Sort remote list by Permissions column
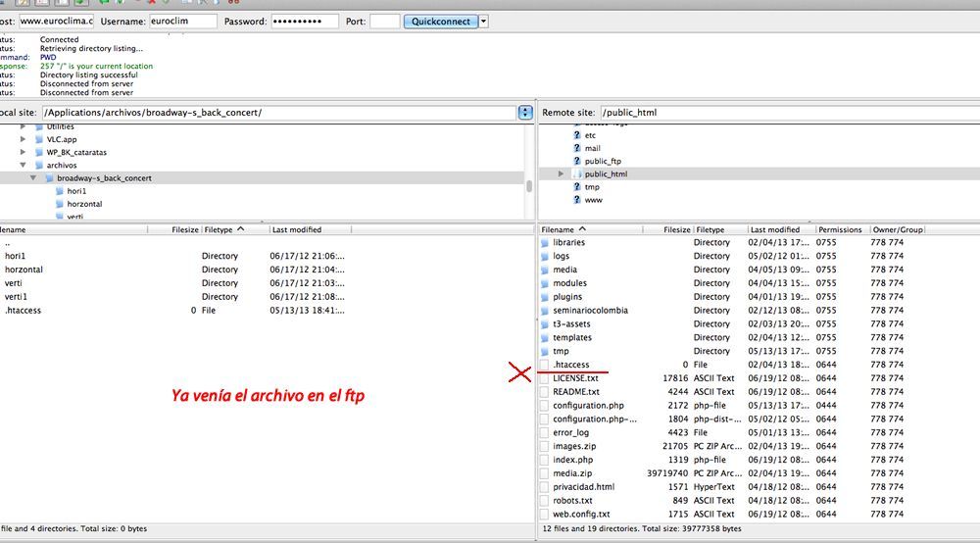 tap(842, 230)
